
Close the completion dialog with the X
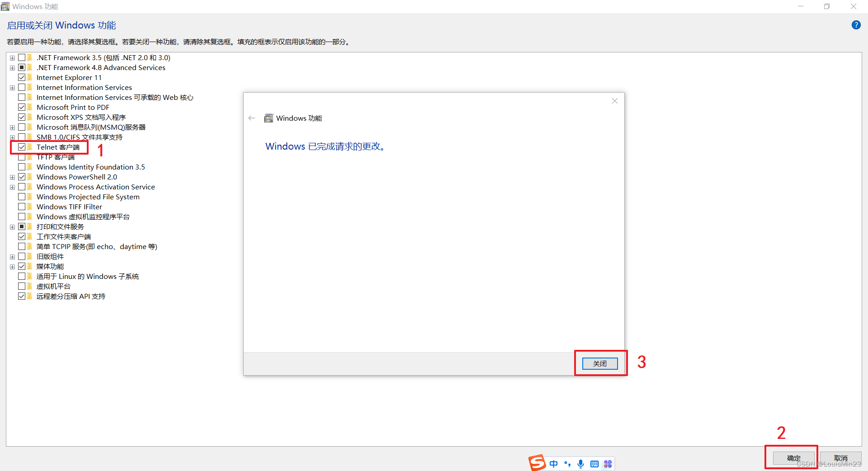(x=615, y=101)
